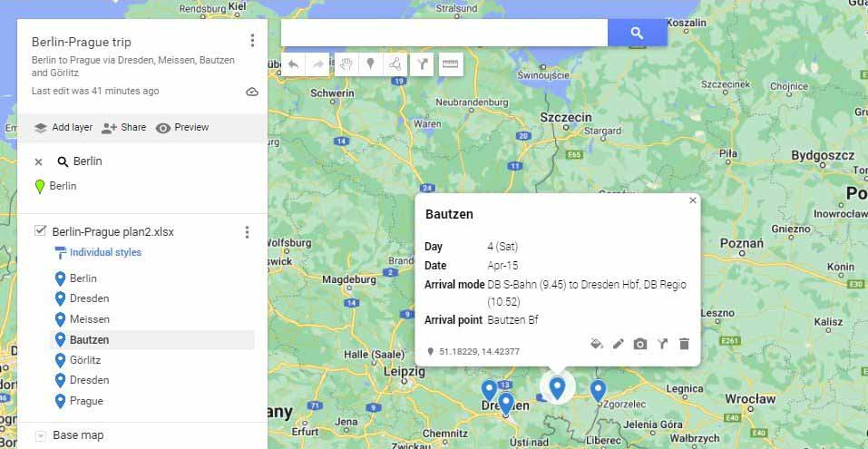Select the measure distances ruler tool
868x449 pixels.
(451, 64)
